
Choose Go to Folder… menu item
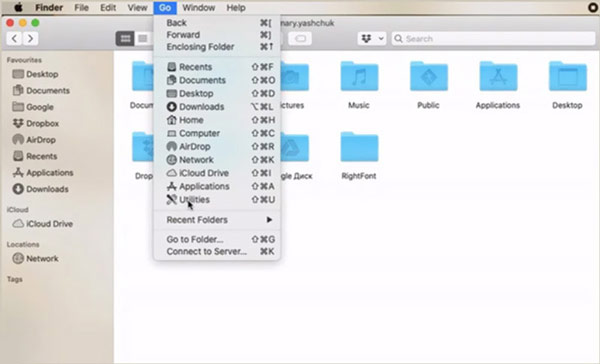[217, 240]
